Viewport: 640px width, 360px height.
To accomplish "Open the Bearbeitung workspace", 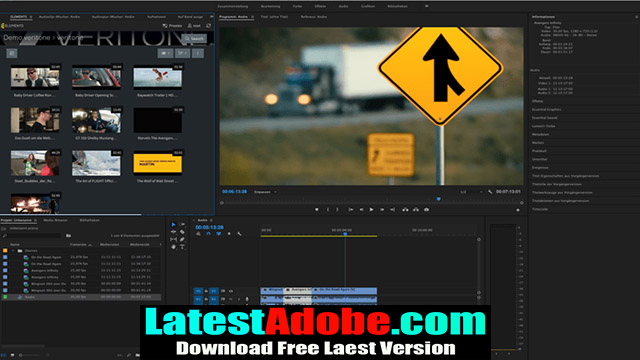I will (x=271, y=6).
